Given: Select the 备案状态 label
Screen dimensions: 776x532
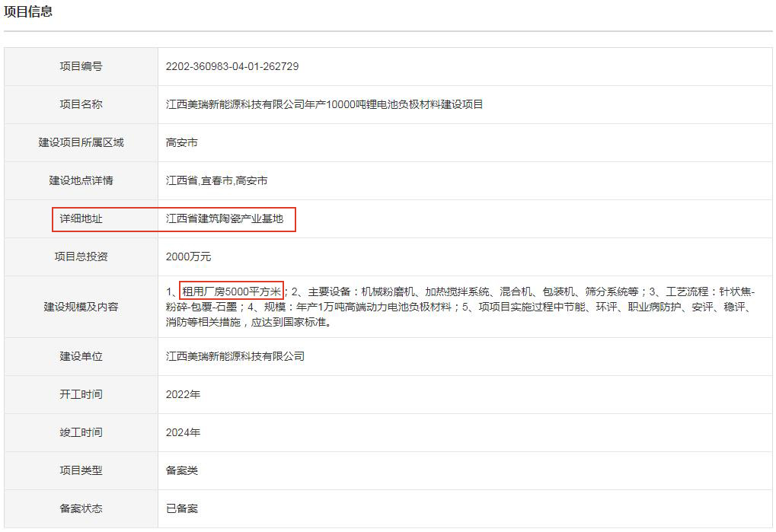Looking at the screenshot, I should click(x=81, y=508).
